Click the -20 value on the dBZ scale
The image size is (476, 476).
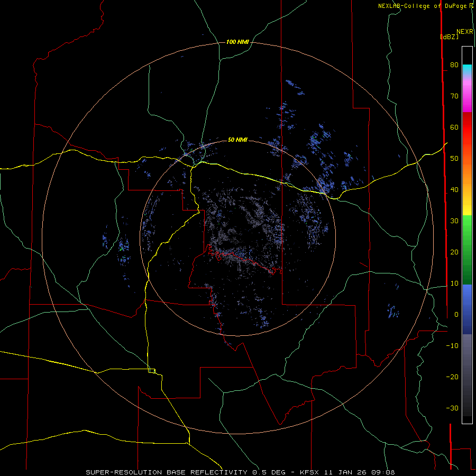(452, 377)
